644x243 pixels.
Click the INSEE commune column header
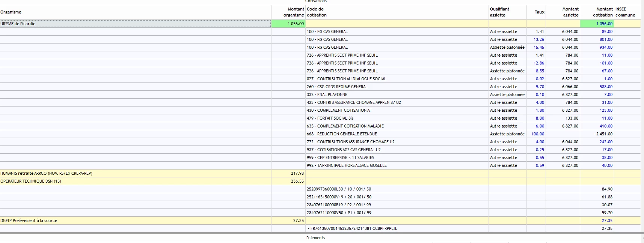627,12
